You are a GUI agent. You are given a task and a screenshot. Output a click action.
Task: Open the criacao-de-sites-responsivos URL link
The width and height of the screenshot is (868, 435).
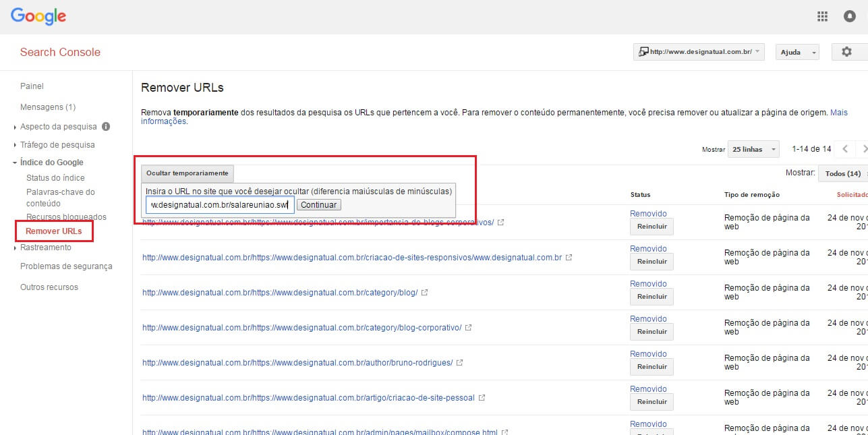(352, 258)
